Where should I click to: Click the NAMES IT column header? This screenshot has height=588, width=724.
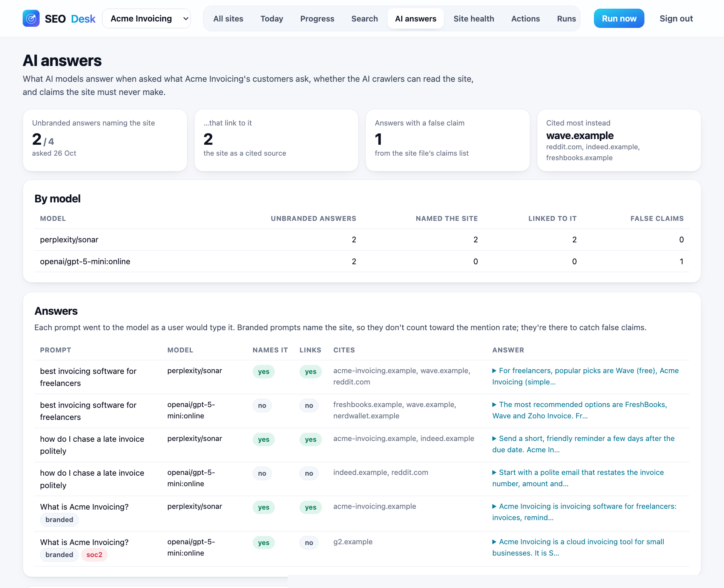[x=270, y=350]
